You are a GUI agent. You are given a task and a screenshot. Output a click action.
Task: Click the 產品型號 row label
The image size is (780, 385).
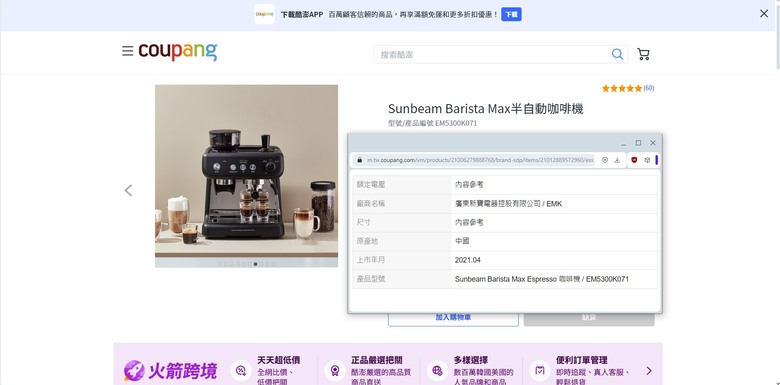click(x=371, y=279)
